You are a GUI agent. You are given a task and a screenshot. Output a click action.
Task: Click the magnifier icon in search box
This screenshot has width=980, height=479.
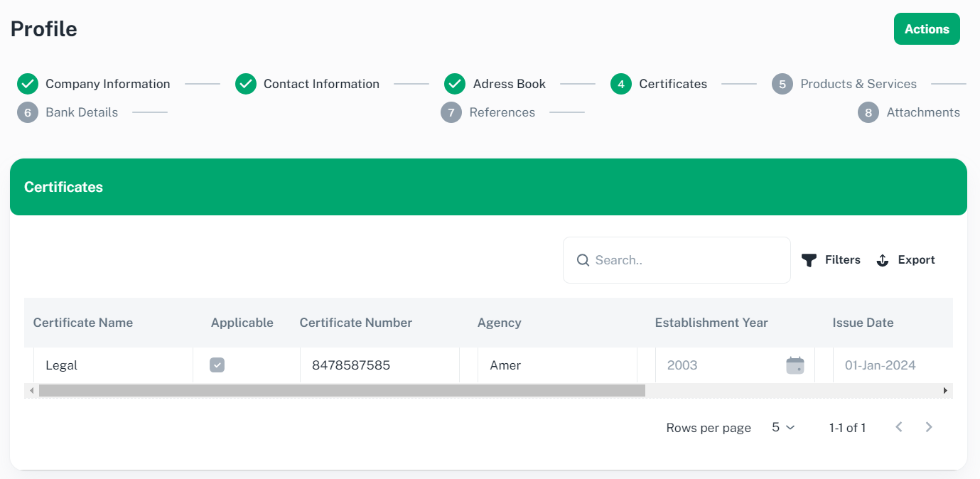(x=583, y=260)
